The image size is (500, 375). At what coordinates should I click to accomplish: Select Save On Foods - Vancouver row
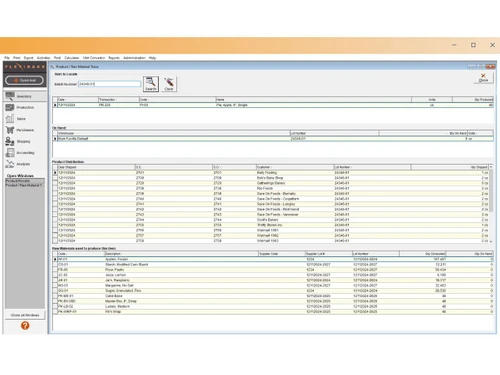click(271, 214)
